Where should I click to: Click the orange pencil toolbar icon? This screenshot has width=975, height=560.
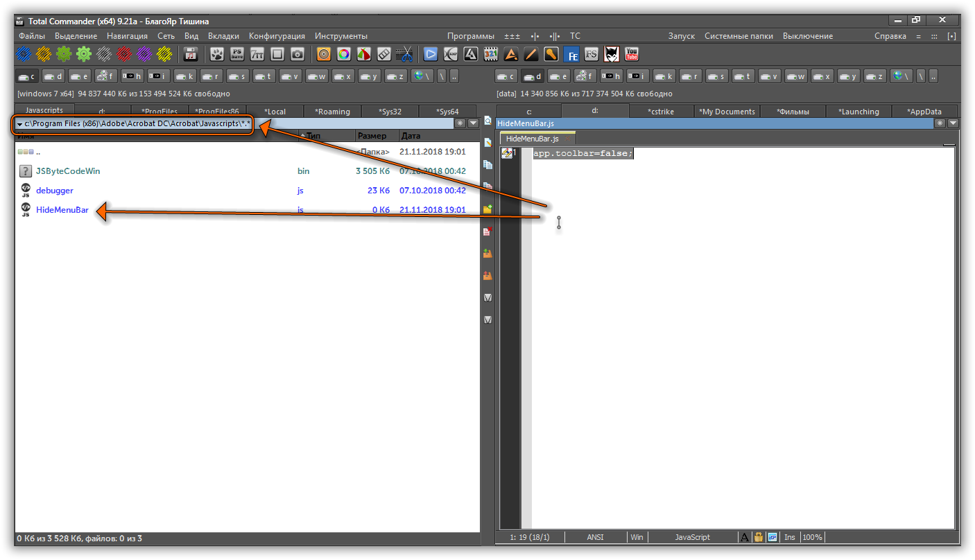click(x=531, y=53)
